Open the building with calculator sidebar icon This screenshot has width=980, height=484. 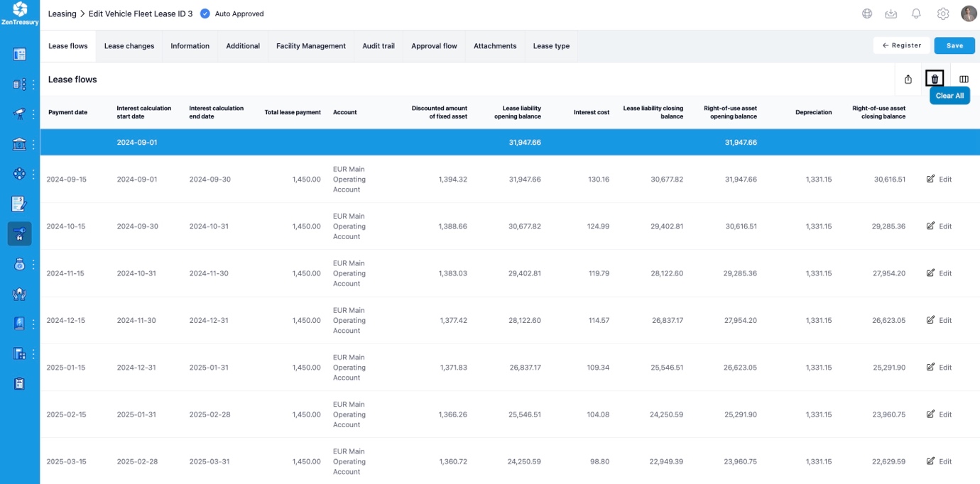(x=19, y=353)
